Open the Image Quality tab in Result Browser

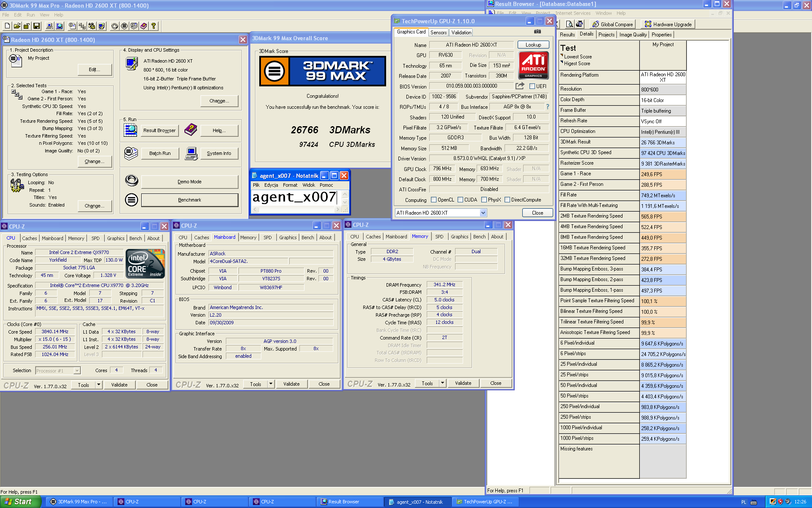pos(633,35)
